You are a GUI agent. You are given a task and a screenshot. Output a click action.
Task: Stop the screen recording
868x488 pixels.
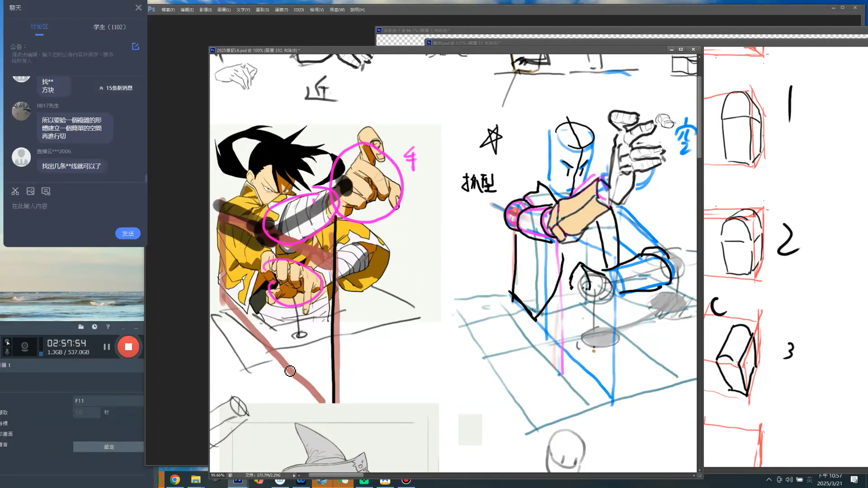tap(128, 347)
